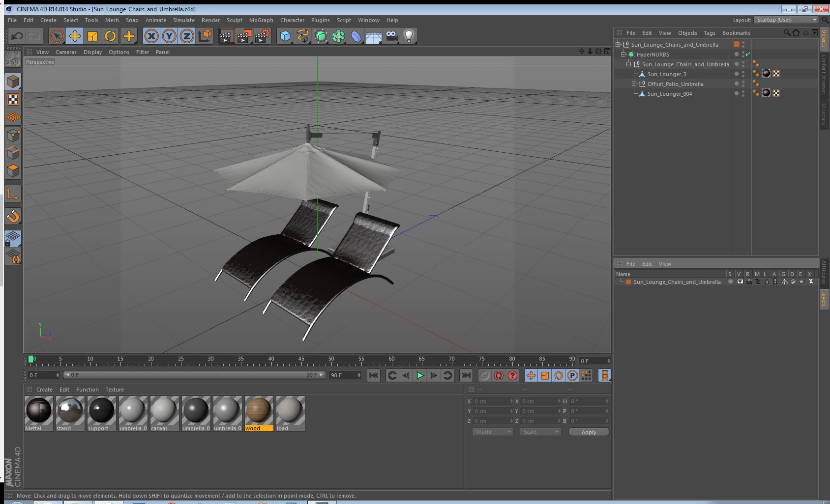Jump to start of animation
The image size is (830, 504).
374,375
